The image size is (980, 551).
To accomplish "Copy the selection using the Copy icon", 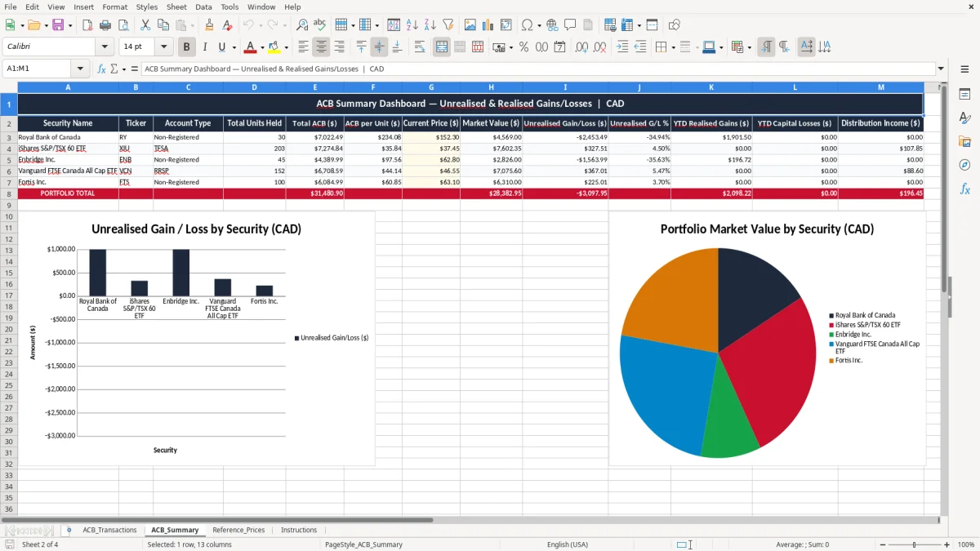I will pos(162,25).
